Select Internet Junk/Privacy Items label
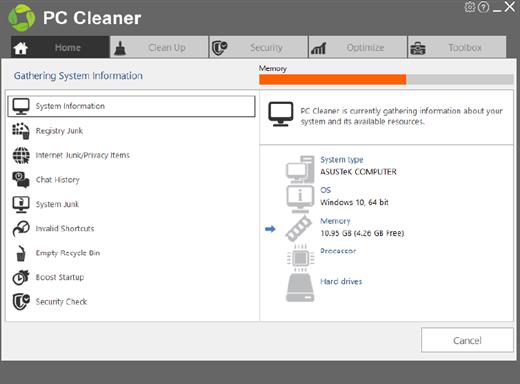Viewport: 520px width, 384px height. click(x=83, y=155)
